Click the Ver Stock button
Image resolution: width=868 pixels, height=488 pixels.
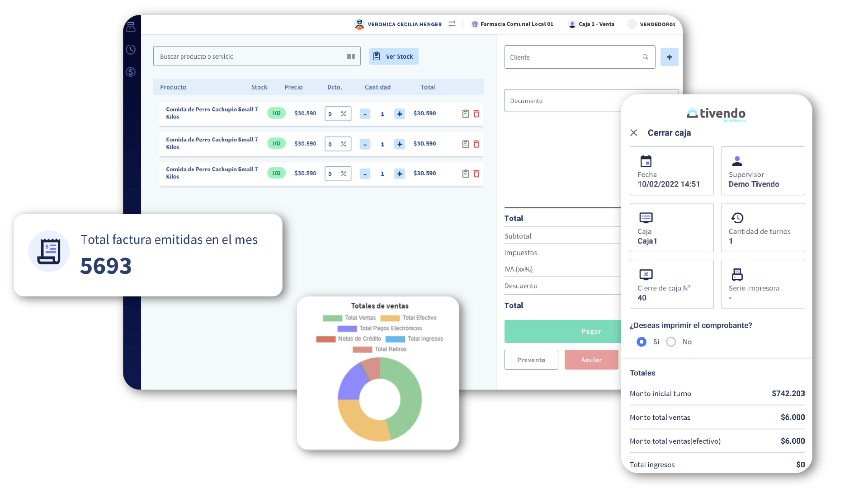click(394, 56)
